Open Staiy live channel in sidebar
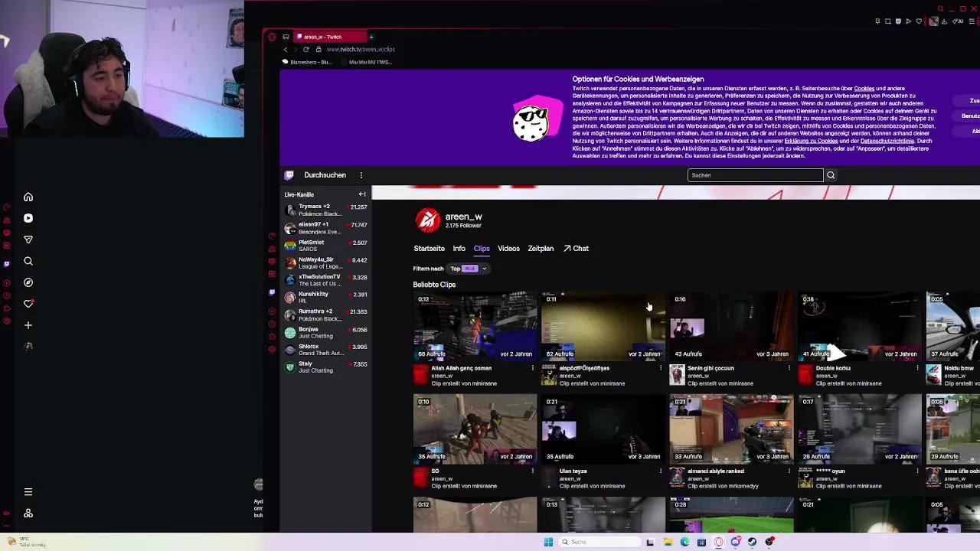 (x=325, y=367)
